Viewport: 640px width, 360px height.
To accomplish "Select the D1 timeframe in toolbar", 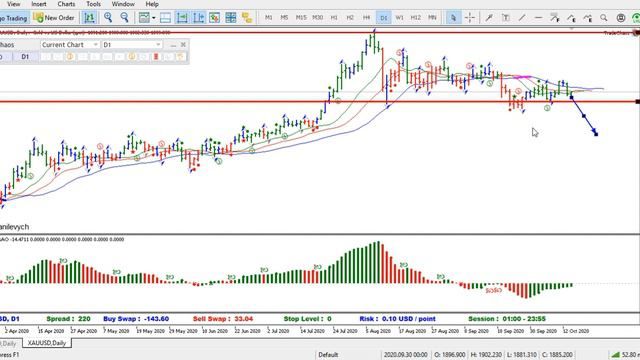I will [x=383, y=18].
